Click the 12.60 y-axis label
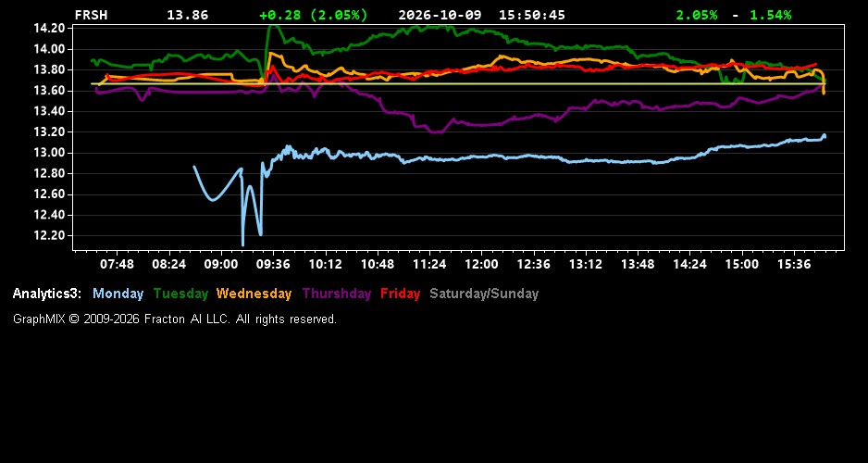 50,194
